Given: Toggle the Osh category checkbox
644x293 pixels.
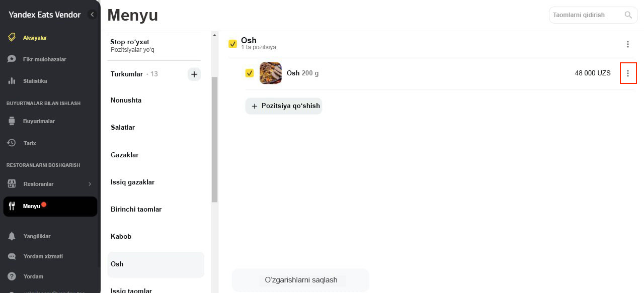Looking at the screenshot, I should 232,44.
